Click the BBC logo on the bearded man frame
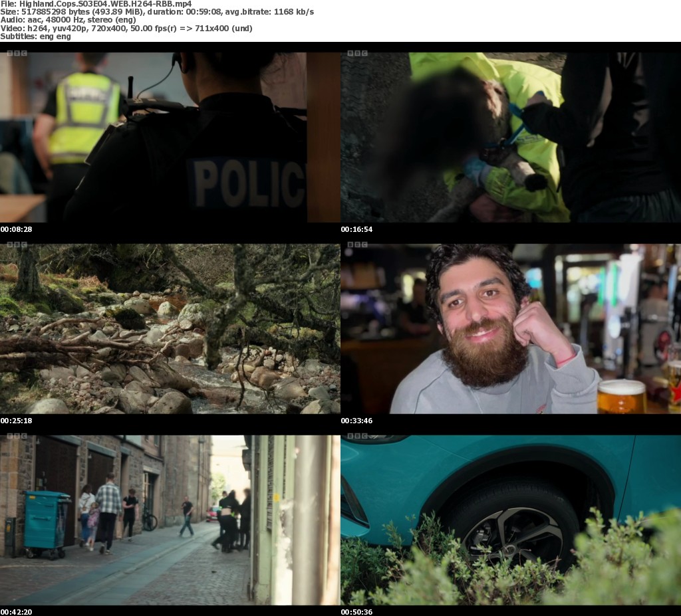Viewport: 681px width, 616px height. click(357, 245)
